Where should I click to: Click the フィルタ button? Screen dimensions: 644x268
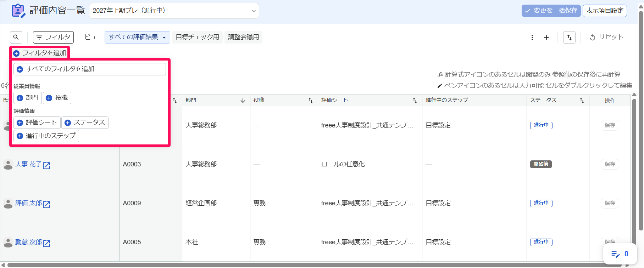[x=53, y=37]
